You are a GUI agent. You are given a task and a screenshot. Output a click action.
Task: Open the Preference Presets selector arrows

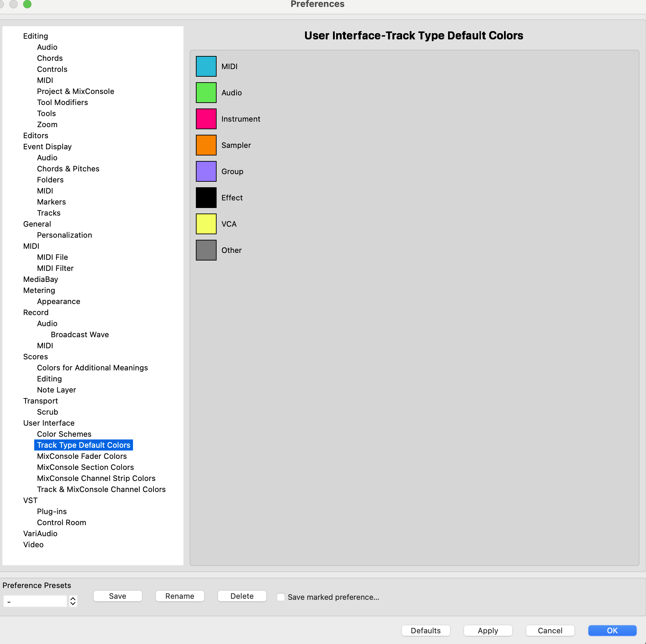point(73,601)
